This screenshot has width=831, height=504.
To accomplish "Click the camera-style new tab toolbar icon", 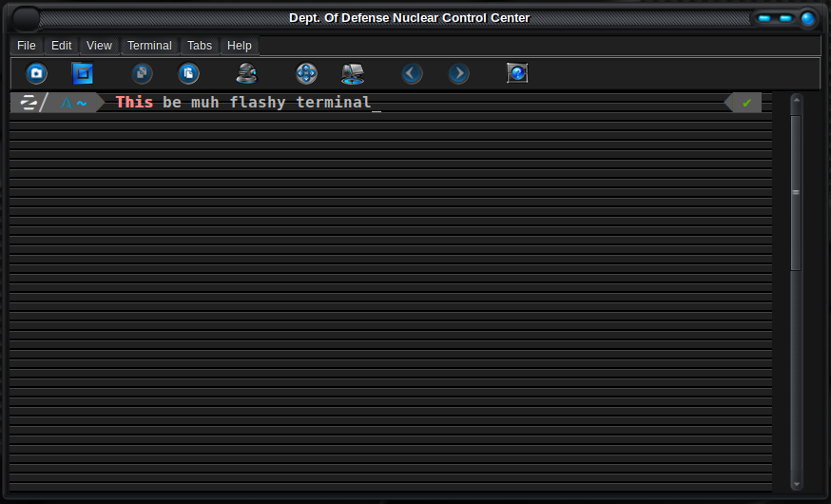I will (x=36, y=73).
